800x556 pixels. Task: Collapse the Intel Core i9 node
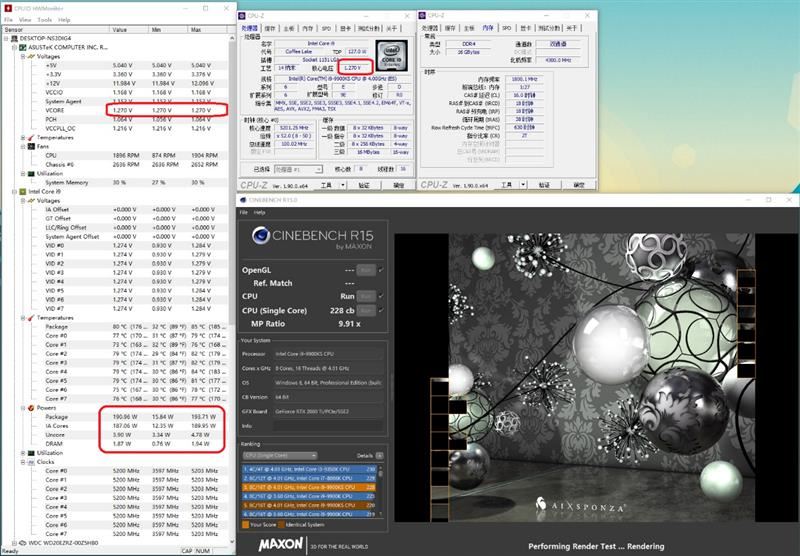click(14, 192)
